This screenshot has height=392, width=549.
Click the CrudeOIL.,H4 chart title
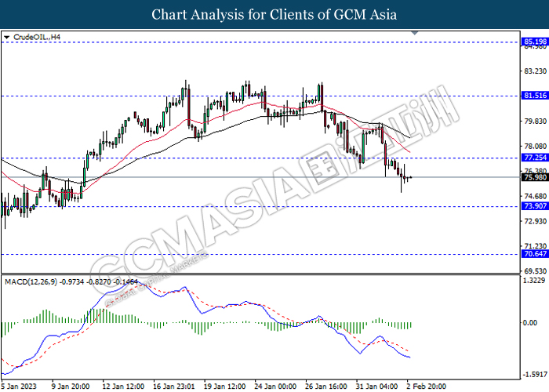(37, 37)
